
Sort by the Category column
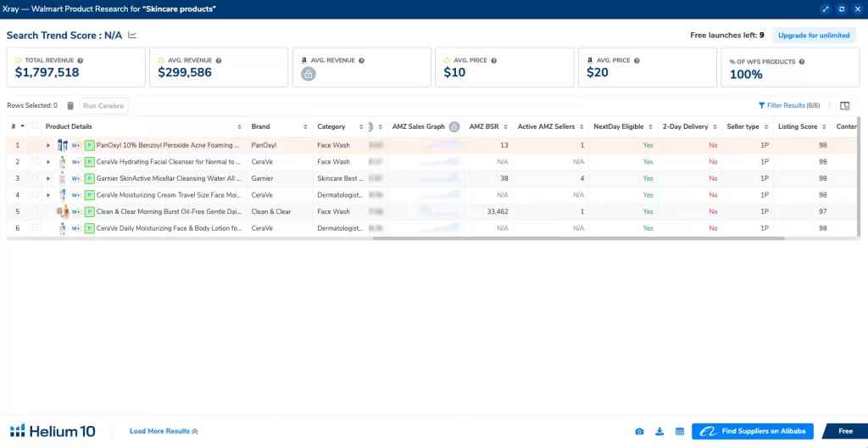pos(361,127)
